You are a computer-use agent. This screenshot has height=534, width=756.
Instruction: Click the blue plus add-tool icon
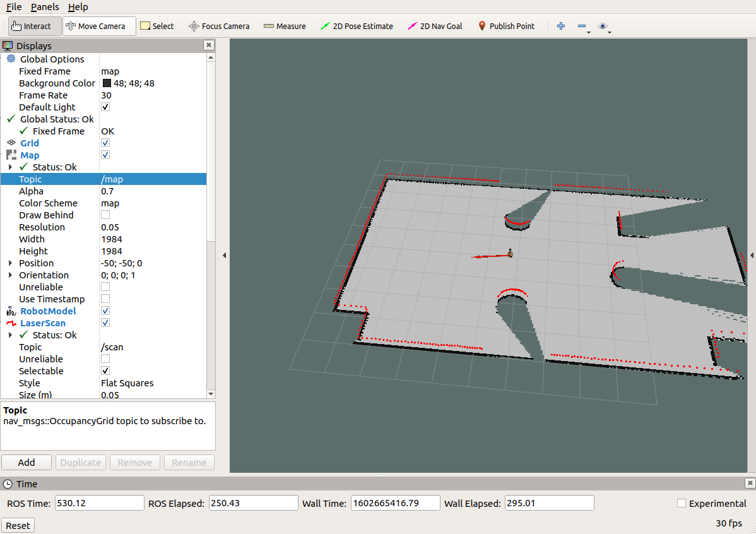[560, 27]
